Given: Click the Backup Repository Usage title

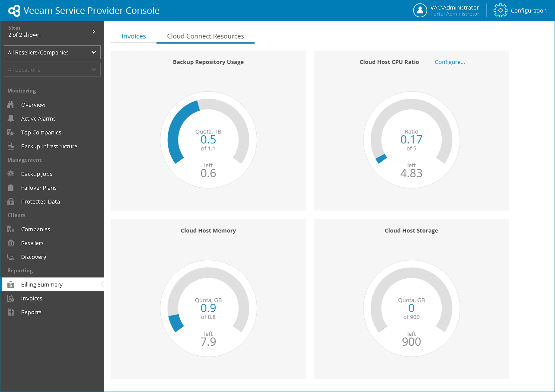Looking at the screenshot, I should (208, 62).
